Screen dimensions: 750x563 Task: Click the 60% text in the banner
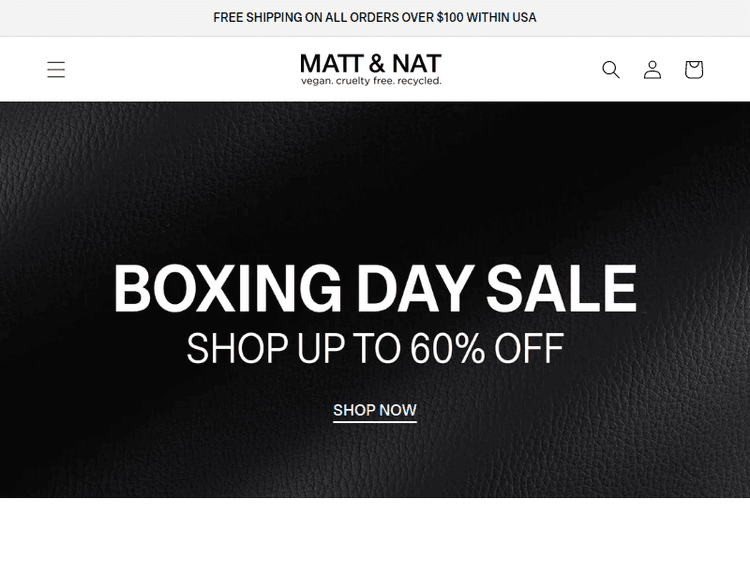pyautogui.click(x=447, y=349)
